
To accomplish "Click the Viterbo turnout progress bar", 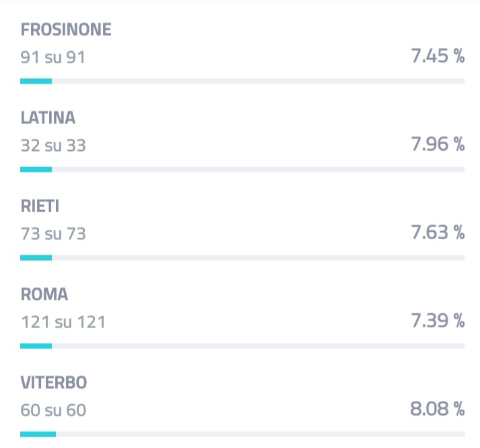I will (242, 435).
